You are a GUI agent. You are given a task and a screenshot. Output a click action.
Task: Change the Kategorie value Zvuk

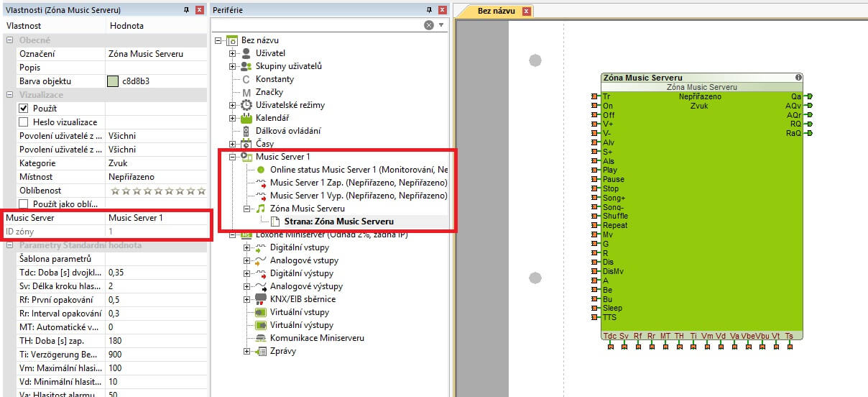click(x=157, y=163)
